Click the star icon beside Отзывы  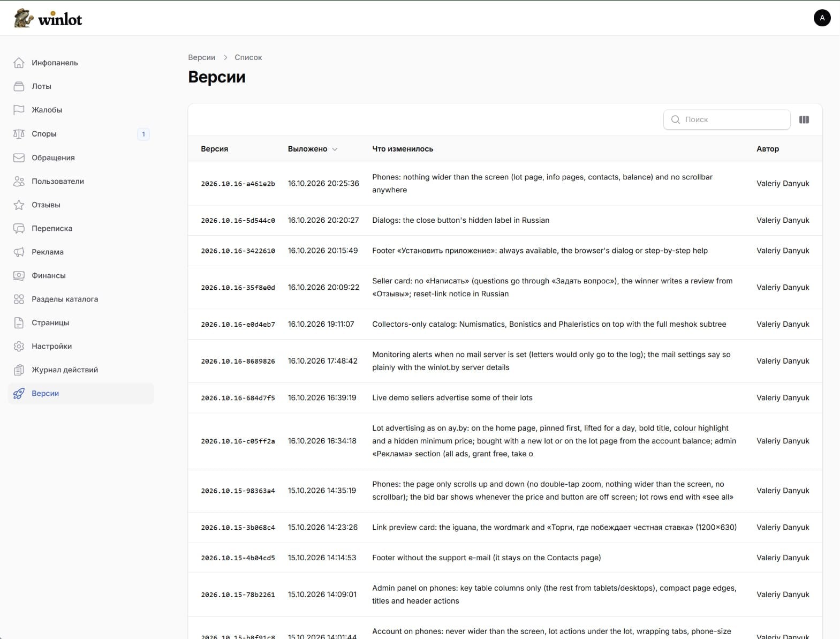[x=19, y=205]
